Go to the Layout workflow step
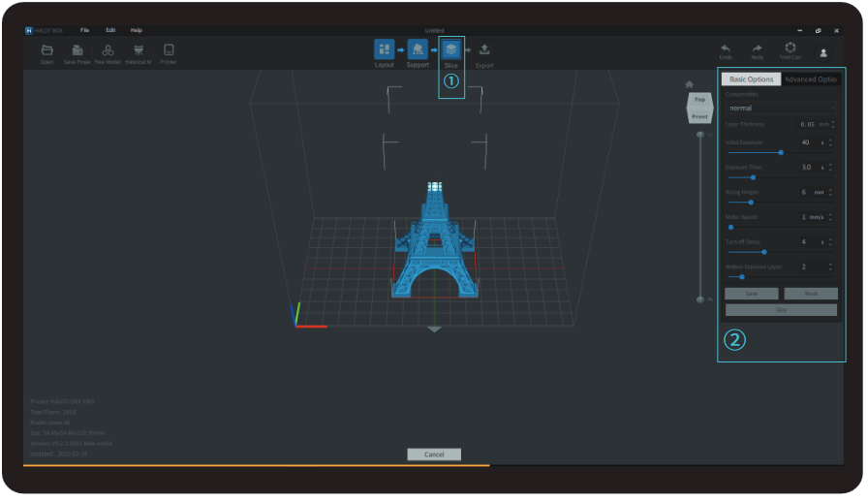868x502 pixels. [385, 49]
